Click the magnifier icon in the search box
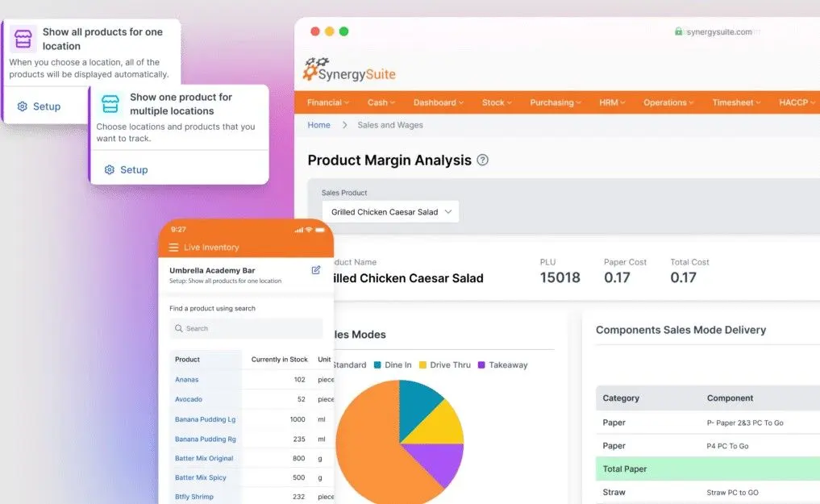This screenshot has height=504, width=820. pyautogui.click(x=179, y=328)
